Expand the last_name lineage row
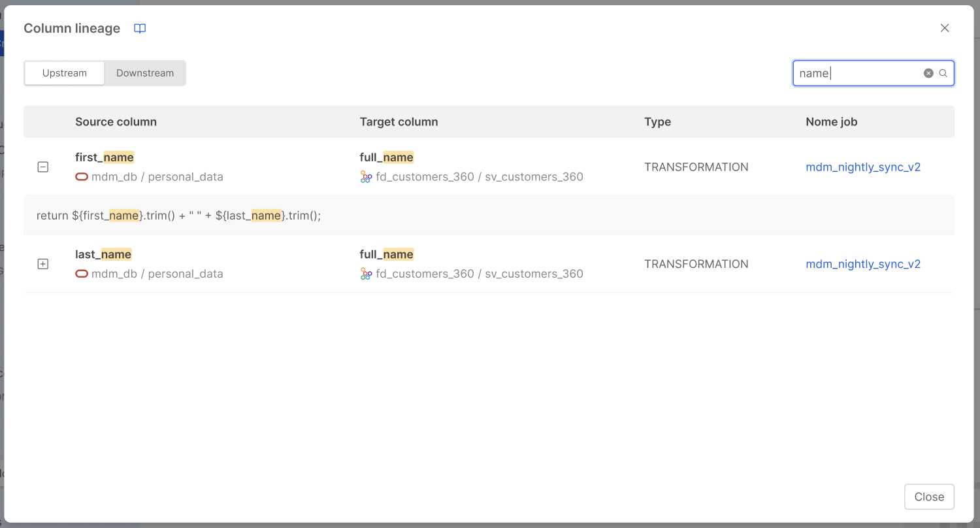The image size is (980, 528). 42,263
